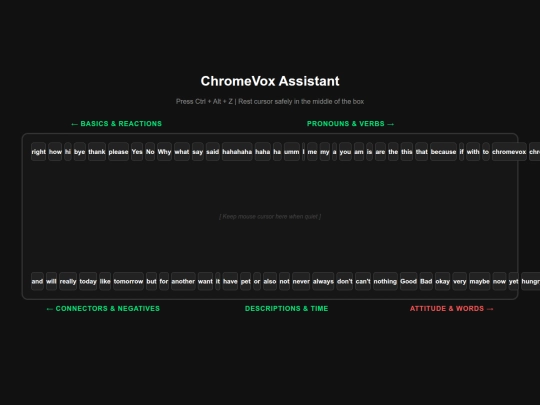
Task: Select the 'to' word button
Action: [x=486, y=152]
